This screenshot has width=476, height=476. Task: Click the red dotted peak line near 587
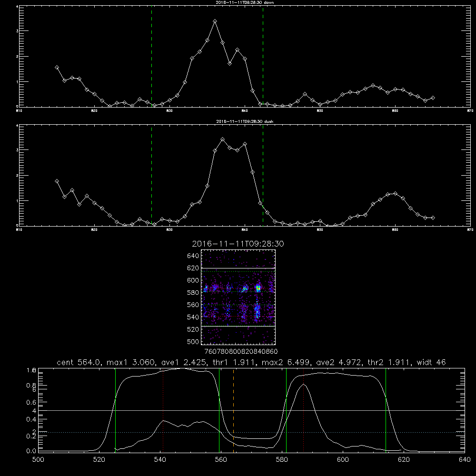point(303,410)
